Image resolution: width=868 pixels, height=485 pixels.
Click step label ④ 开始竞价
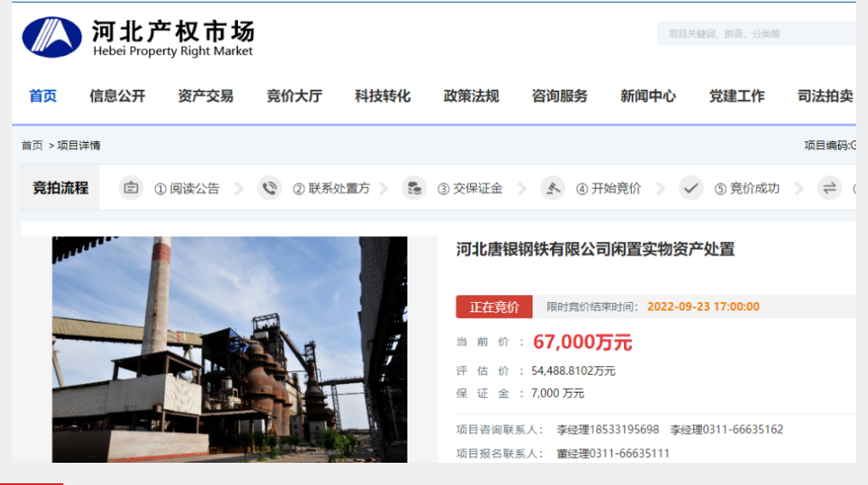[x=609, y=188]
